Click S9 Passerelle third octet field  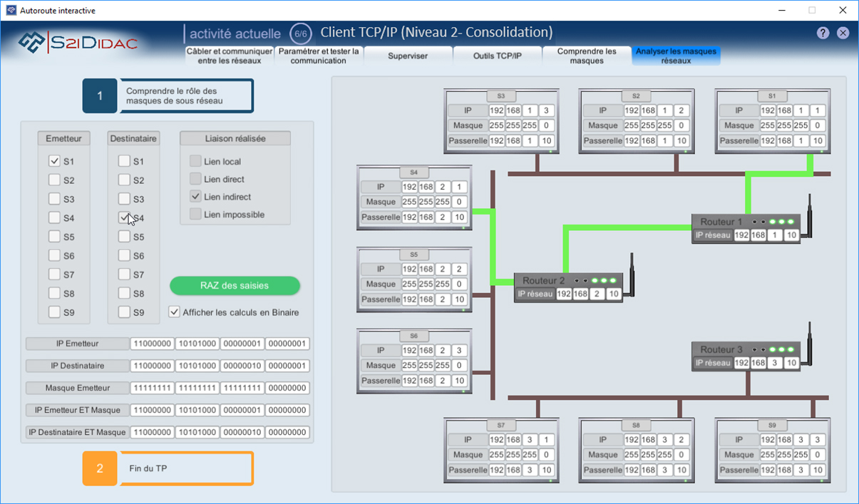(801, 470)
